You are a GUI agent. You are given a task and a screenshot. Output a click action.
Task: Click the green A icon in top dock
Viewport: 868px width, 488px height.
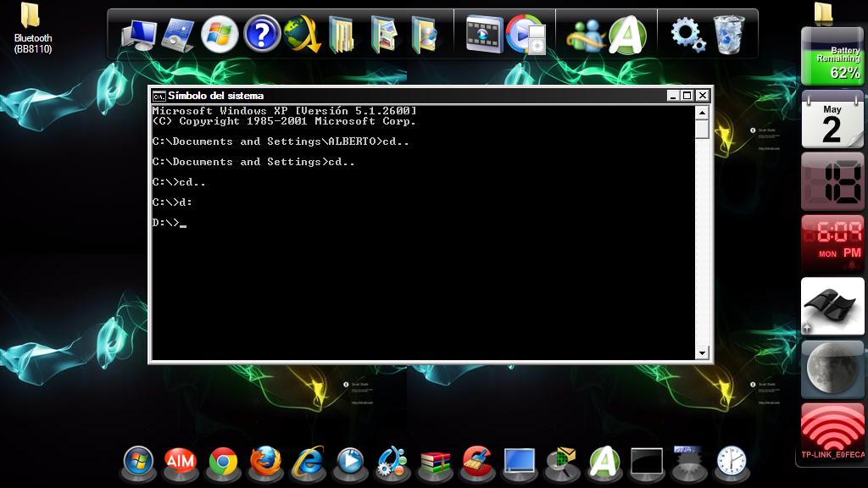coord(627,36)
